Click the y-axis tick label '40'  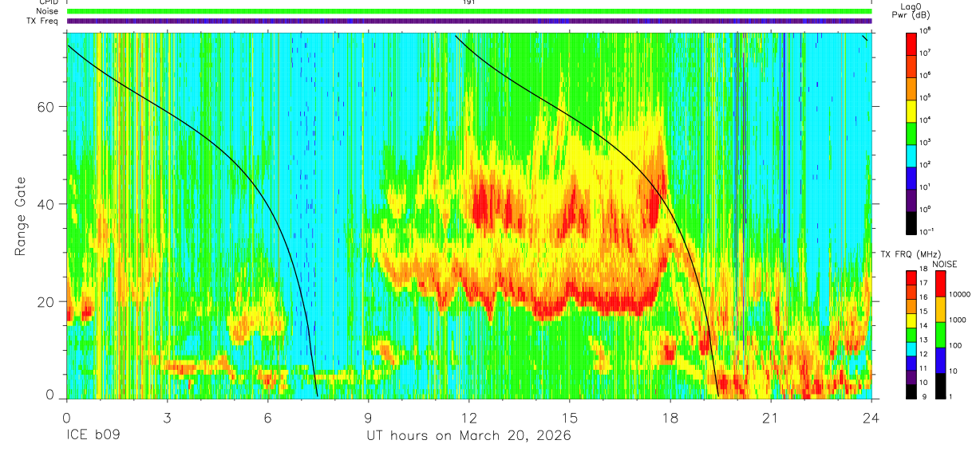click(45, 204)
